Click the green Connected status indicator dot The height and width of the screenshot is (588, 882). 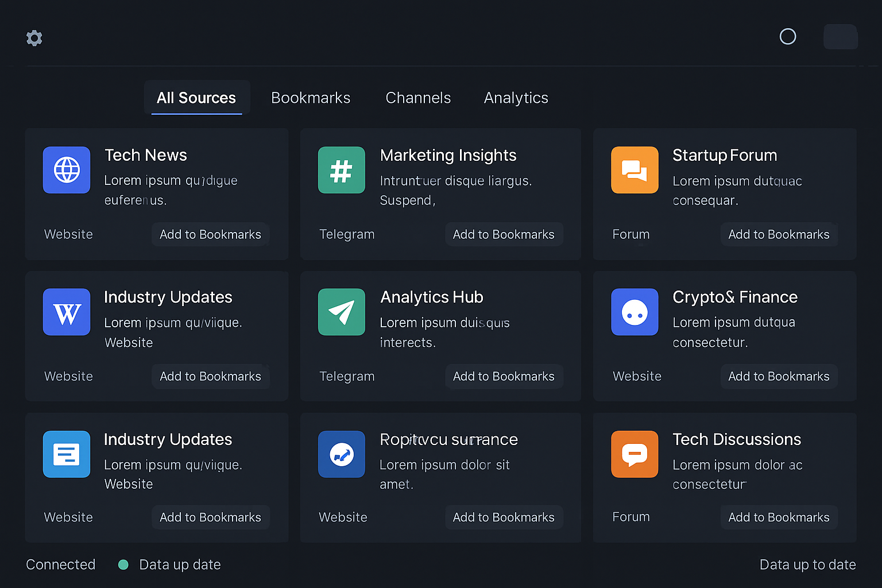pos(123,564)
